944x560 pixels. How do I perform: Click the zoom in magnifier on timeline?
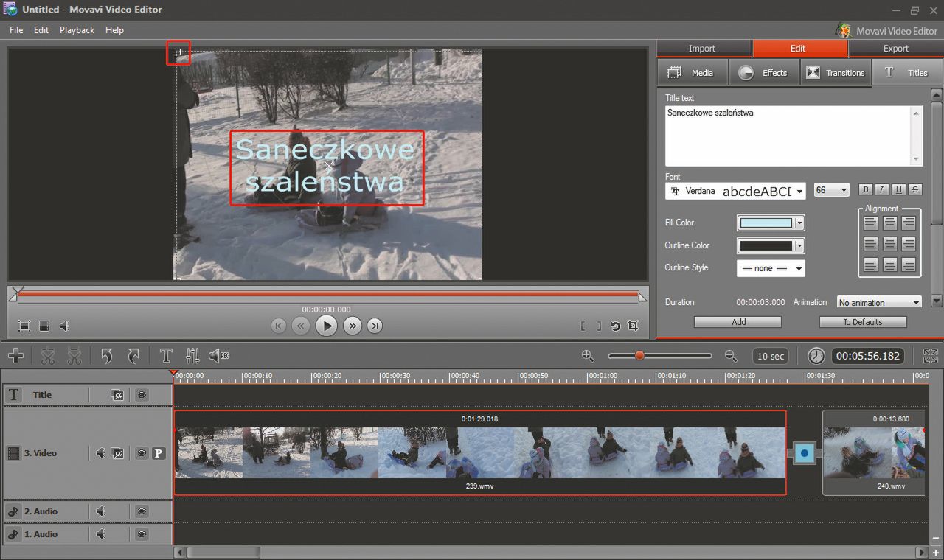pos(588,356)
